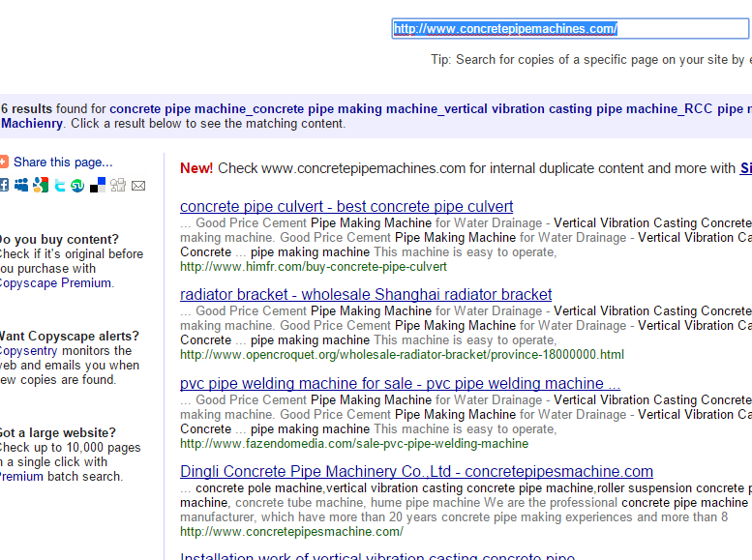Share via the Google bookmarks icon
Screen dimensions: 752x560
pyautogui.click(x=41, y=185)
